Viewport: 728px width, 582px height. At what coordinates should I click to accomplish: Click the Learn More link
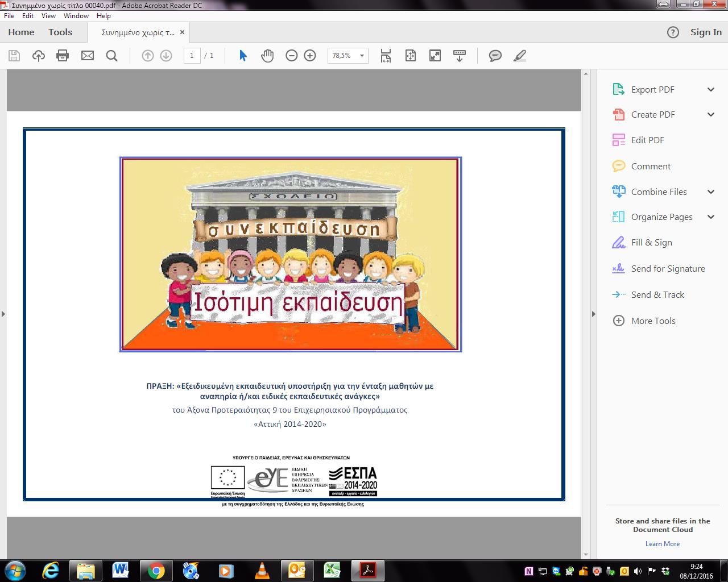663,544
